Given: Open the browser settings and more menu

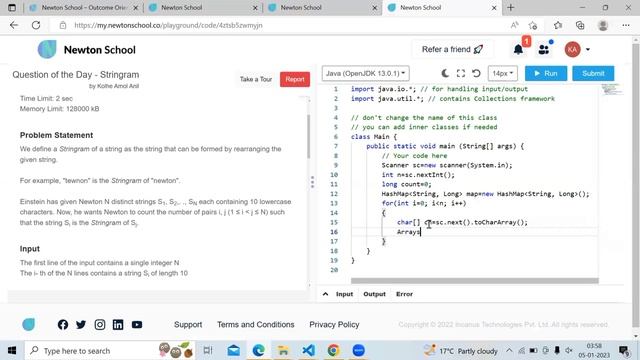Looking at the screenshot, I should pos(626,25).
